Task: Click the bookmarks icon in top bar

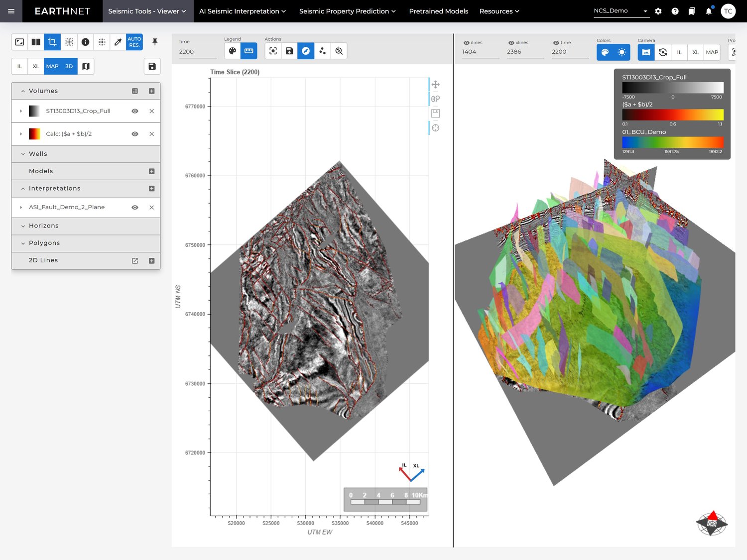Action: pyautogui.click(x=692, y=11)
